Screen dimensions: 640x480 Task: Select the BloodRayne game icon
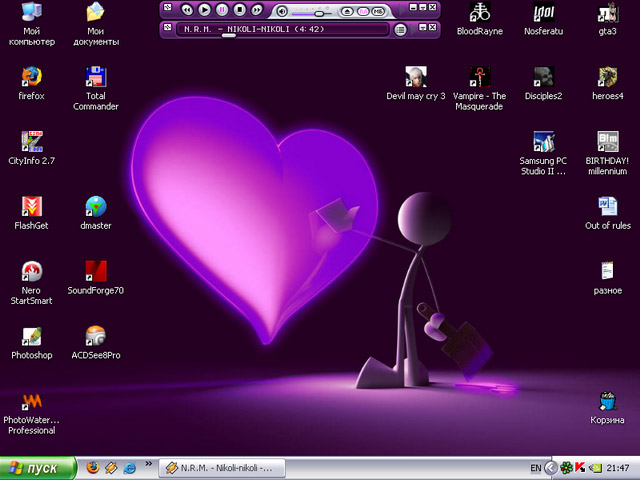pos(480,19)
